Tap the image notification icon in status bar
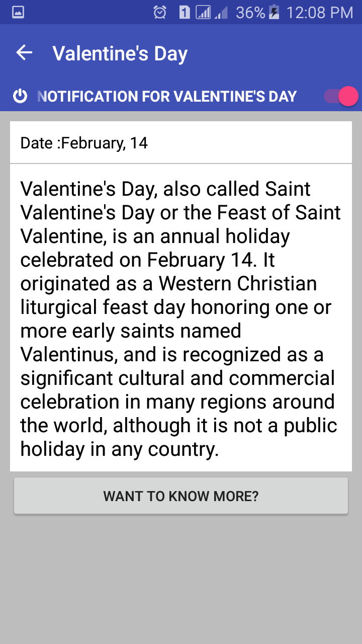Image resolution: width=362 pixels, height=644 pixels. coord(18,12)
